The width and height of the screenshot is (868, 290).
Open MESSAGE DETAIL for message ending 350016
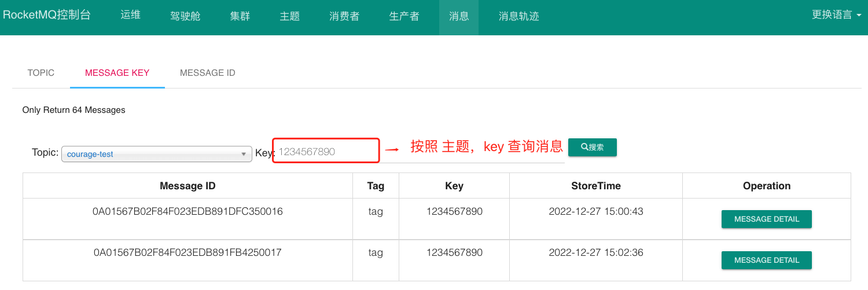pos(766,219)
